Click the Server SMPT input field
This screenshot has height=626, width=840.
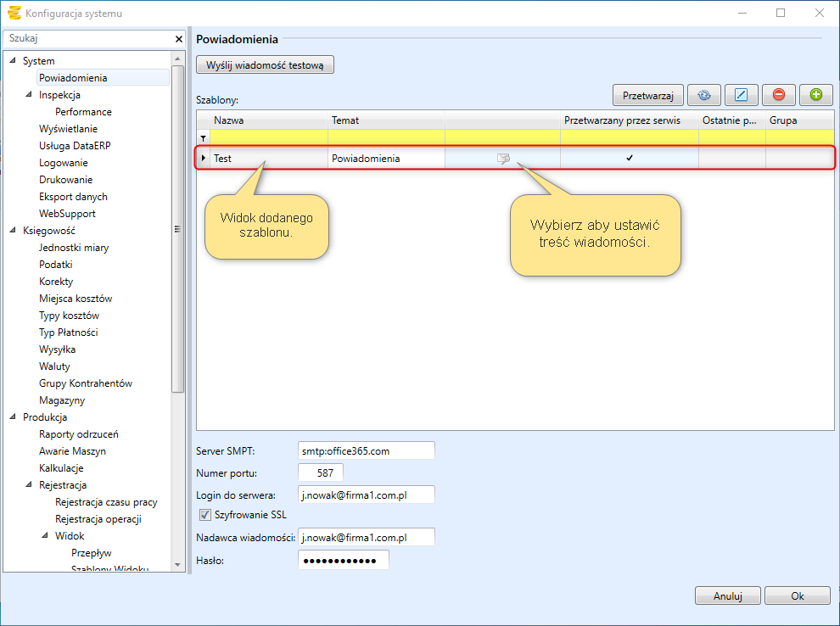[366, 451]
